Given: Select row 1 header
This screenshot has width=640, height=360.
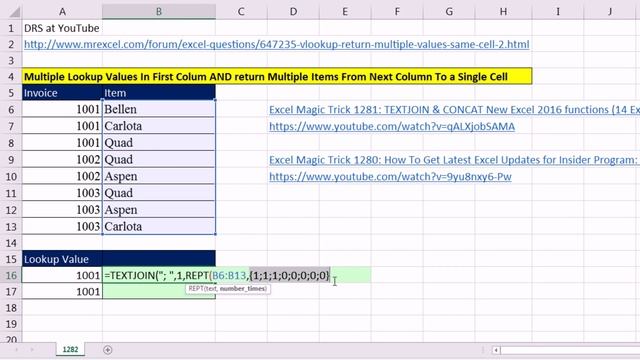Looking at the screenshot, I should tap(11, 28).
